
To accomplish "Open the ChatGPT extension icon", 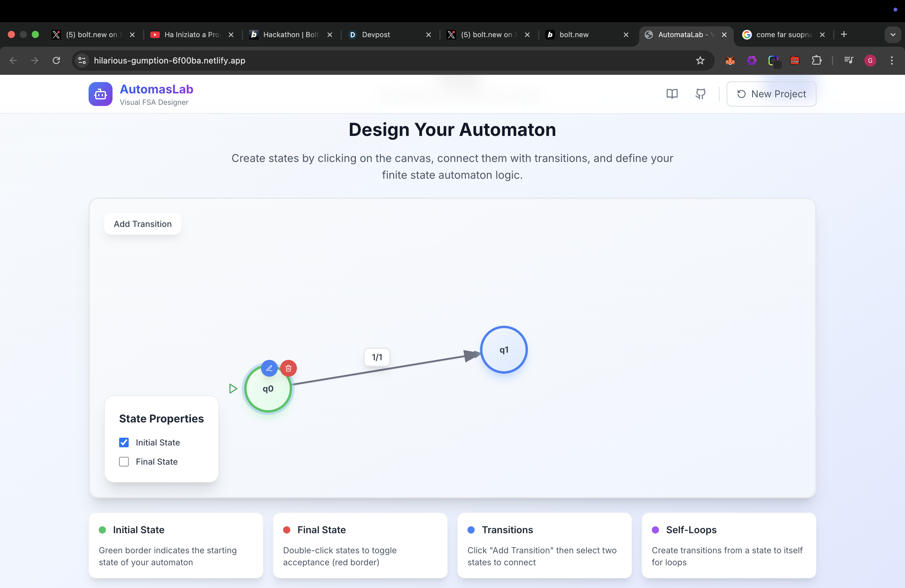I will click(x=751, y=60).
